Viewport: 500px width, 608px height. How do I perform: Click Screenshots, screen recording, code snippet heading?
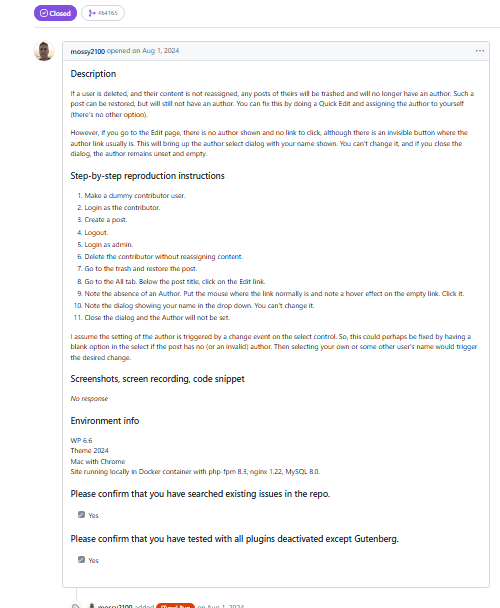tap(157, 379)
